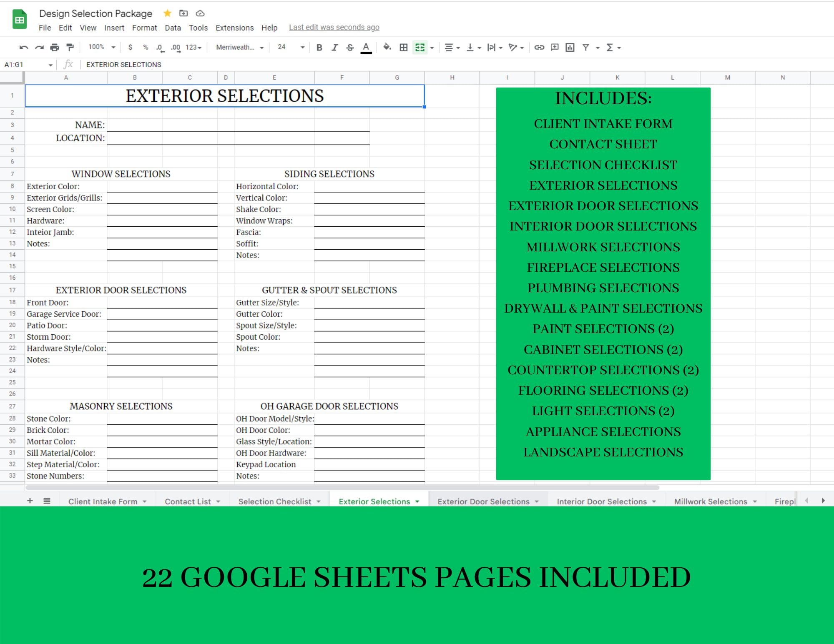Viewport: 834px width, 644px height.
Task: Toggle strikethrough formatting
Action: pyautogui.click(x=350, y=48)
